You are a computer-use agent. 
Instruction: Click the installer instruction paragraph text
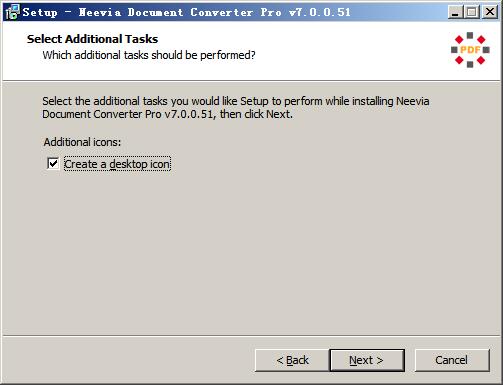(235, 107)
